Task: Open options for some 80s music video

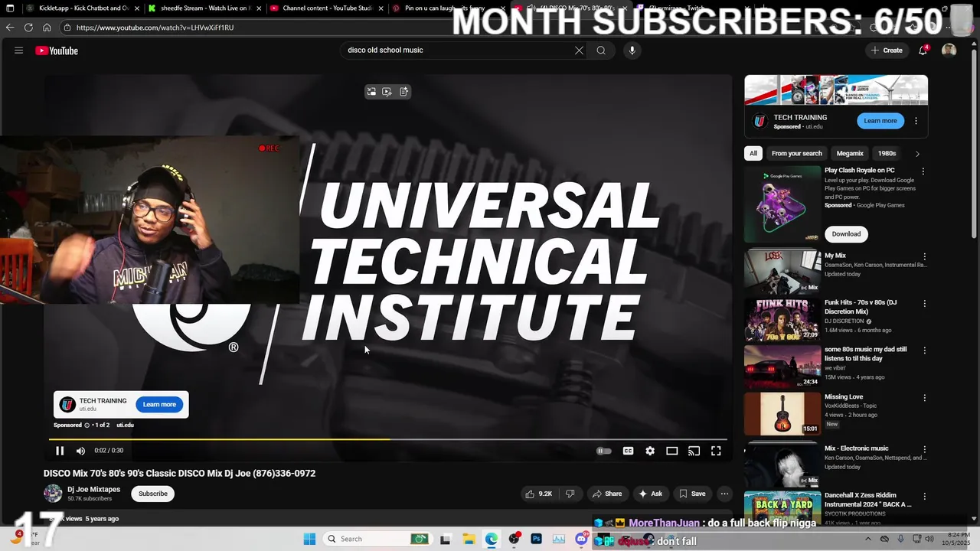Action: [924, 350]
